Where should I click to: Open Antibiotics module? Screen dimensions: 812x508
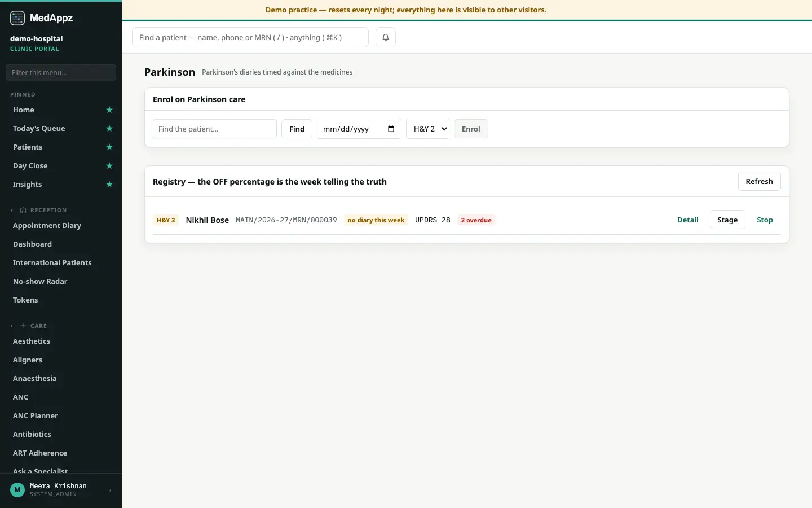click(x=32, y=435)
